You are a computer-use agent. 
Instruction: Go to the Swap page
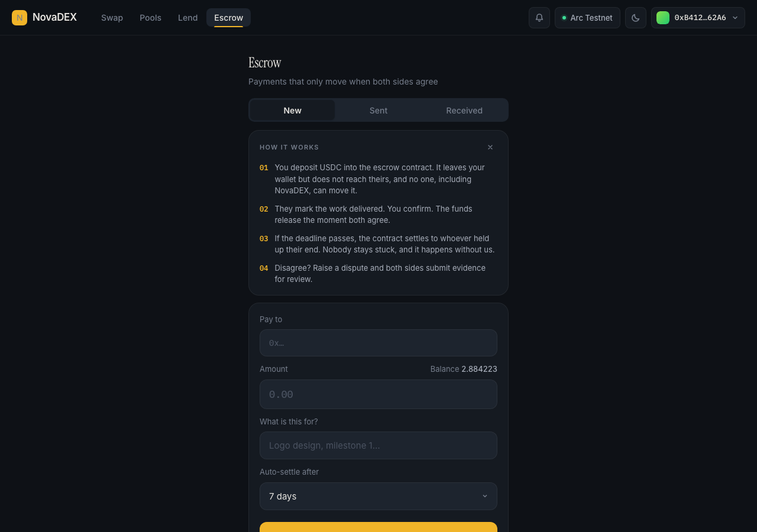112,18
